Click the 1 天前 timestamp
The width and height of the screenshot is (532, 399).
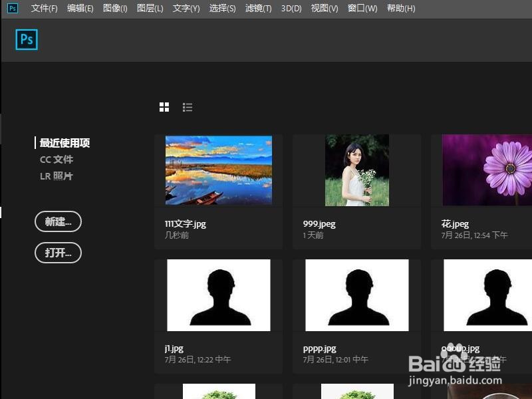point(313,235)
